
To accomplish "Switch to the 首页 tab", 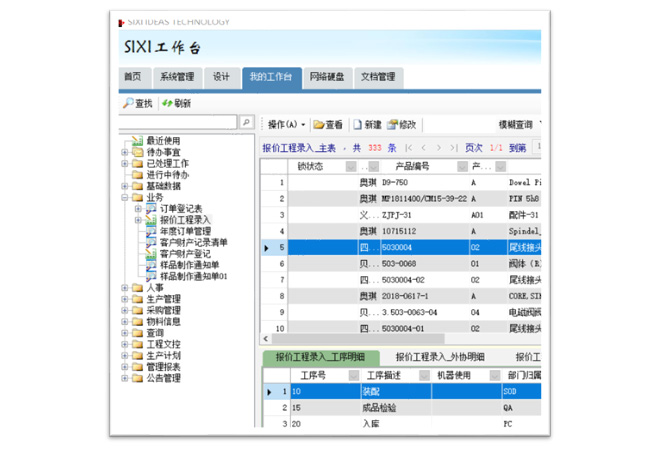I will tap(133, 77).
